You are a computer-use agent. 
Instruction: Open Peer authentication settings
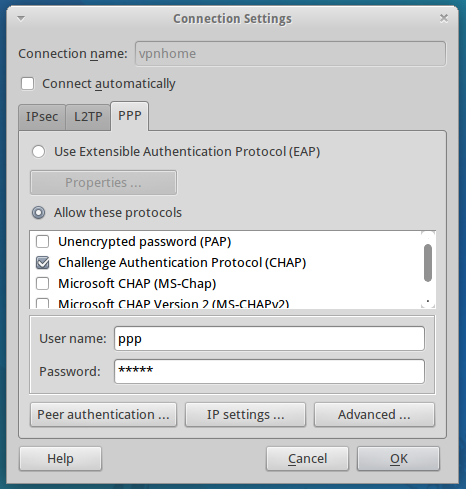point(103,415)
